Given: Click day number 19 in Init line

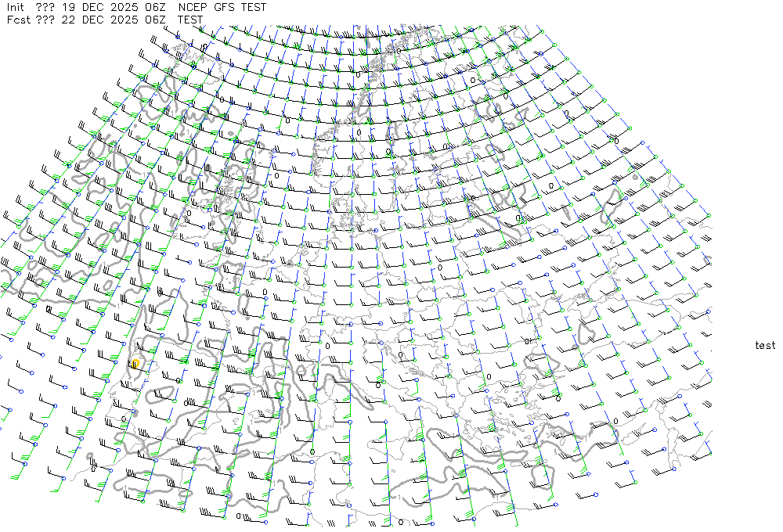Looking at the screenshot, I should [x=68, y=8].
